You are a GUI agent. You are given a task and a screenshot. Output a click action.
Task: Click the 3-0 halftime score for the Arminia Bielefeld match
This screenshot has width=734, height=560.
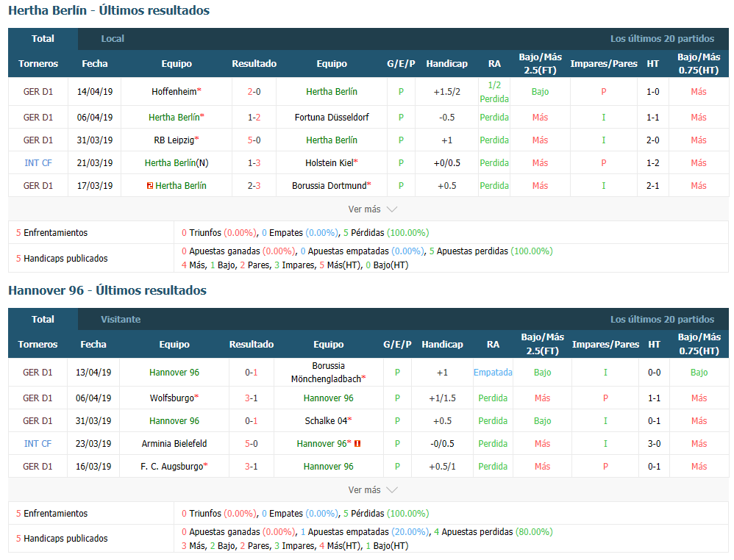click(655, 443)
